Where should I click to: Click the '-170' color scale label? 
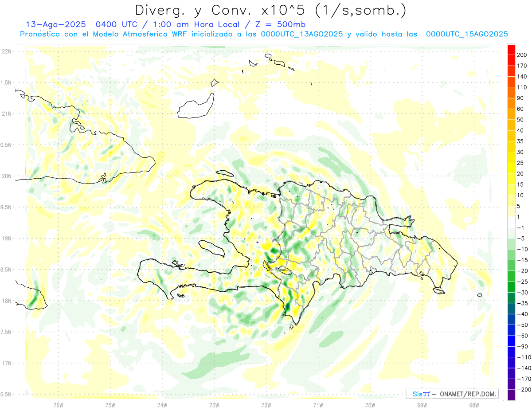pos(525,379)
